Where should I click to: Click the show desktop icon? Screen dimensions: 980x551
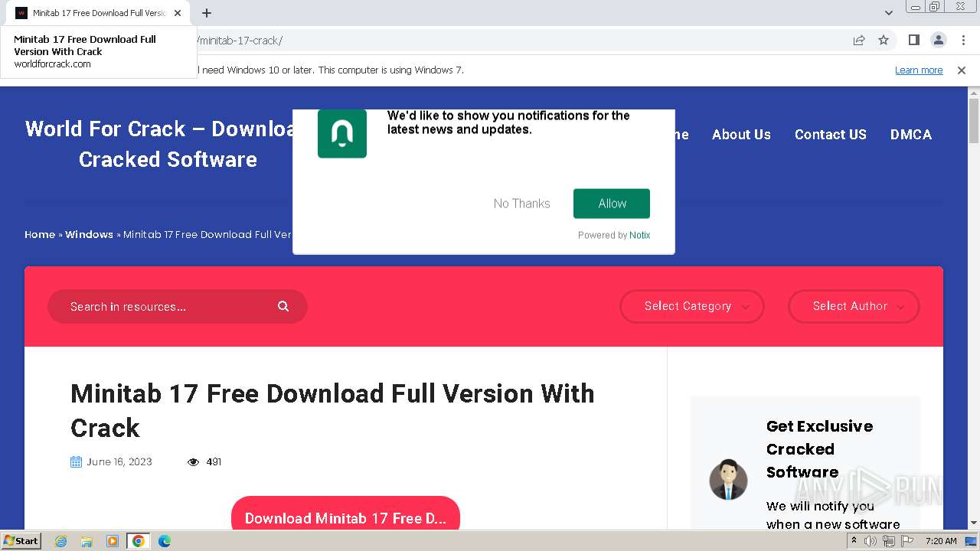pos(971,541)
